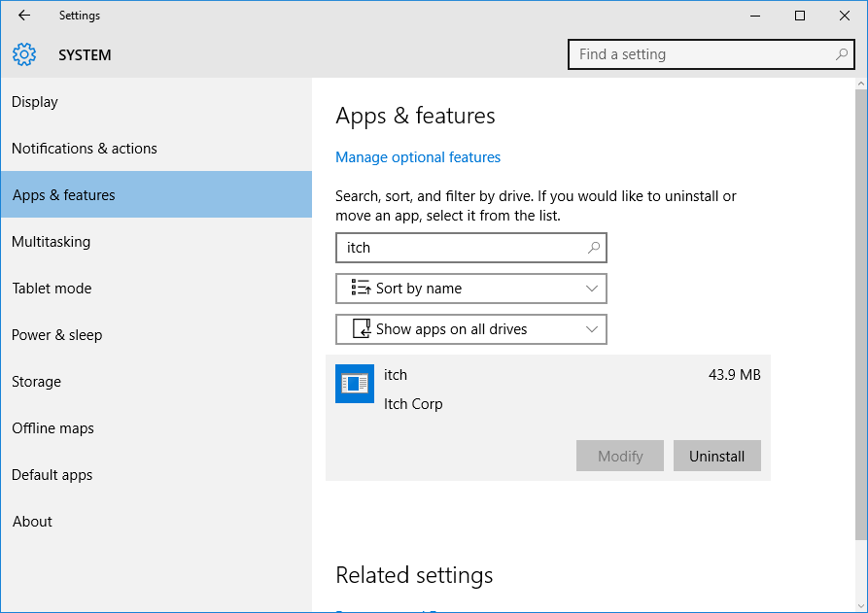Viewport: 868px width, 613px height.
Task: Select Apps & features in sidebar
Action: [156, 194]
